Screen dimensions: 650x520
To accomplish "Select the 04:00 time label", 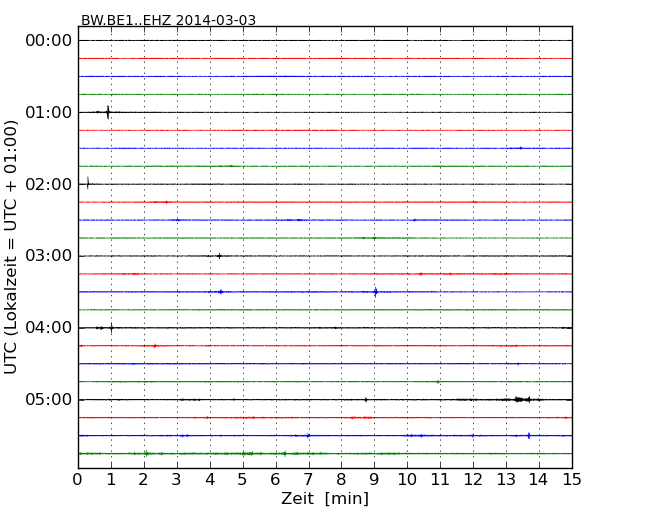I will click(49, 328).
